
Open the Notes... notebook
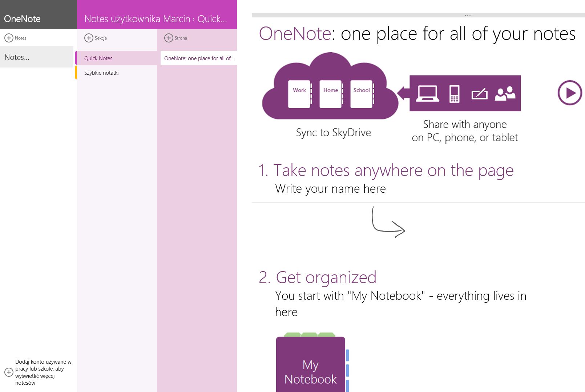pyautogui.click(x=36, y=57)
